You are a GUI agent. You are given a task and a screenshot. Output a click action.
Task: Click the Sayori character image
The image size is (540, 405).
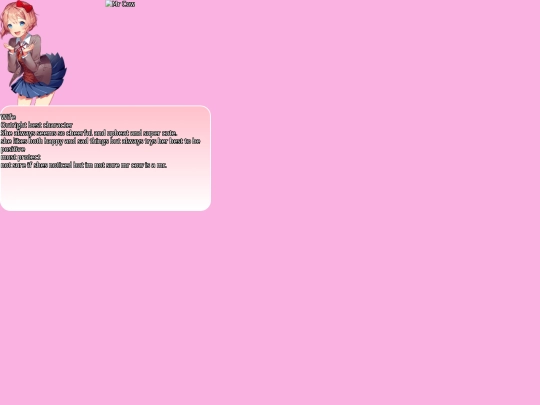34,53
